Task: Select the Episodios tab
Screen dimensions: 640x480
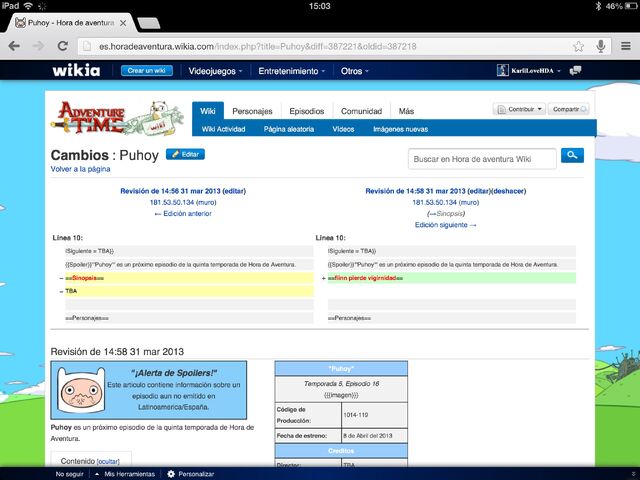Action: (x=307, y=111)
